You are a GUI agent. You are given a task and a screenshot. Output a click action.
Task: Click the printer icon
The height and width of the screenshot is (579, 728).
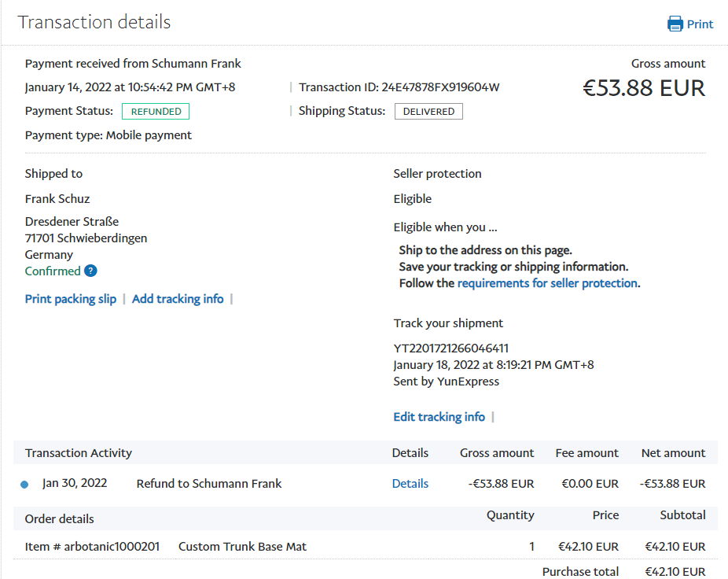point(675,24)
